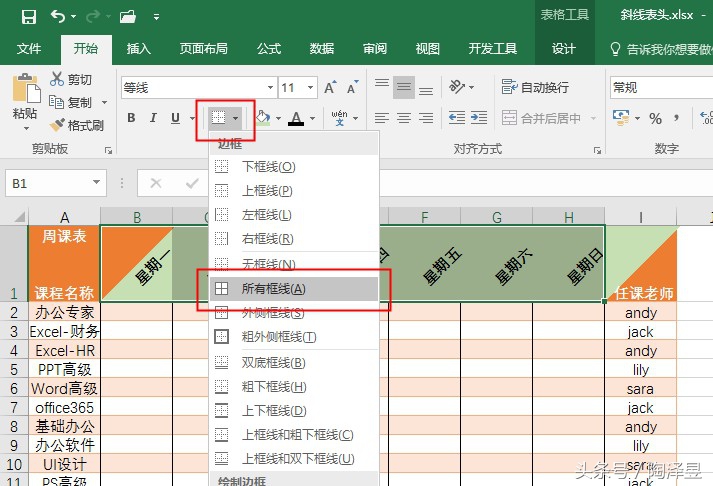Open the font size dropdown showing 11
Screen dimensions: 713x486
[x=311, y=87]
